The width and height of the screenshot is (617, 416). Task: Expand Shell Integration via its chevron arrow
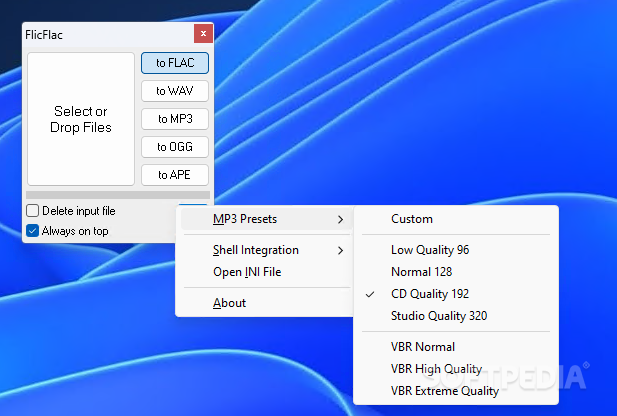click(x=340, y=251)
